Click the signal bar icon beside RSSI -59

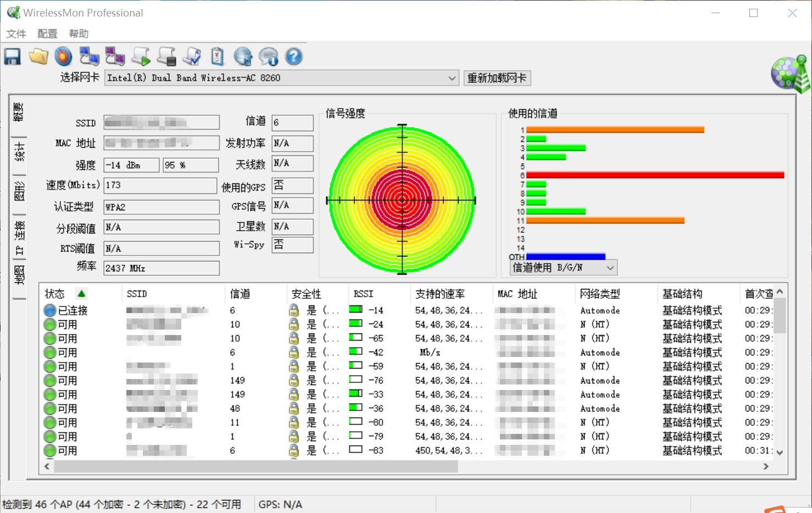[x=355, y=366]
